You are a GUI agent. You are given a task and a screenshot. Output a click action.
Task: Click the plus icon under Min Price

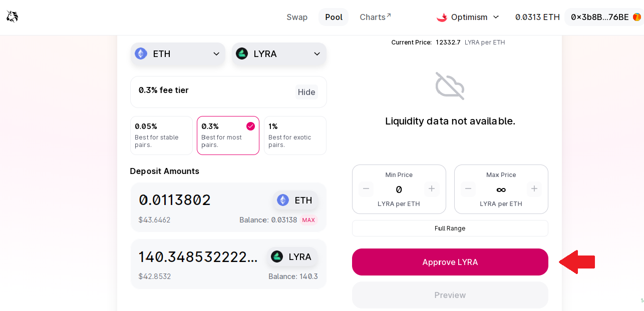click(432, 189)
